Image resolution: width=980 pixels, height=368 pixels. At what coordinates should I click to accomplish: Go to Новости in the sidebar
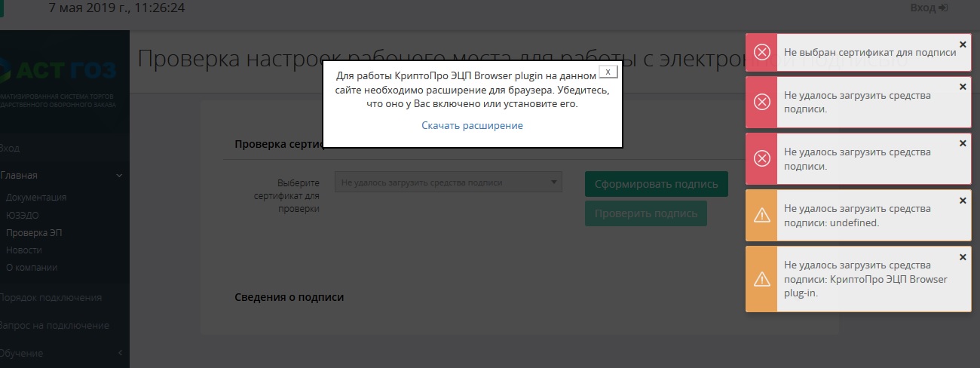[24, 250]
